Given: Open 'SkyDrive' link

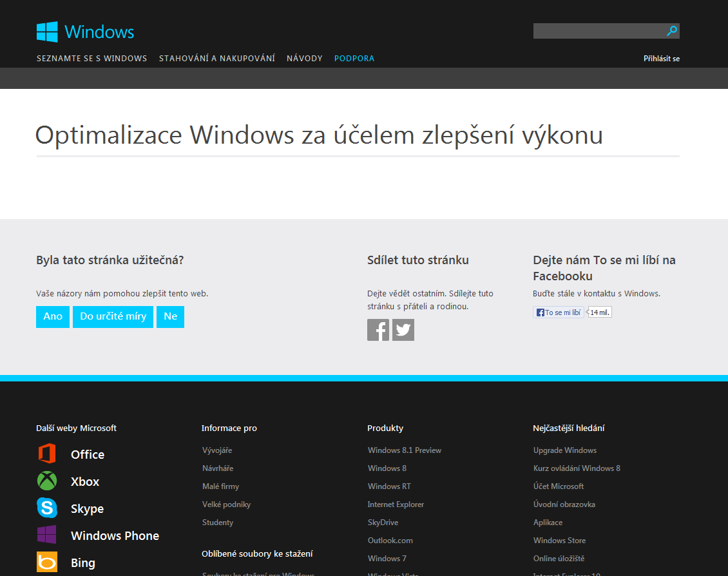Looking at the screenshot, I should (383, 523).
